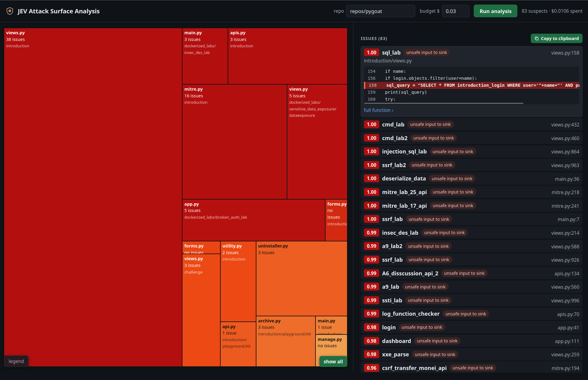The height and width of the screenshot is (380, 588).
Task: Open the csrf_transfer_monei_api issue row
Action: [471, 368]
